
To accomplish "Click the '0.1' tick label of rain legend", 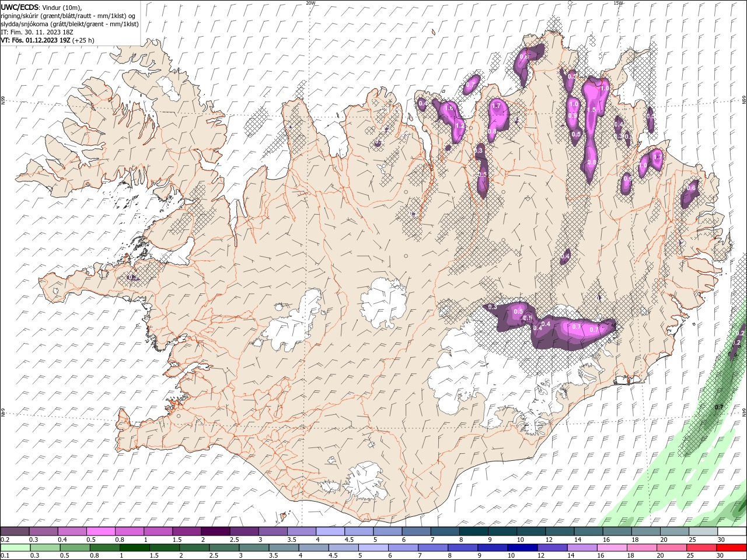I will tap(4, 556).
